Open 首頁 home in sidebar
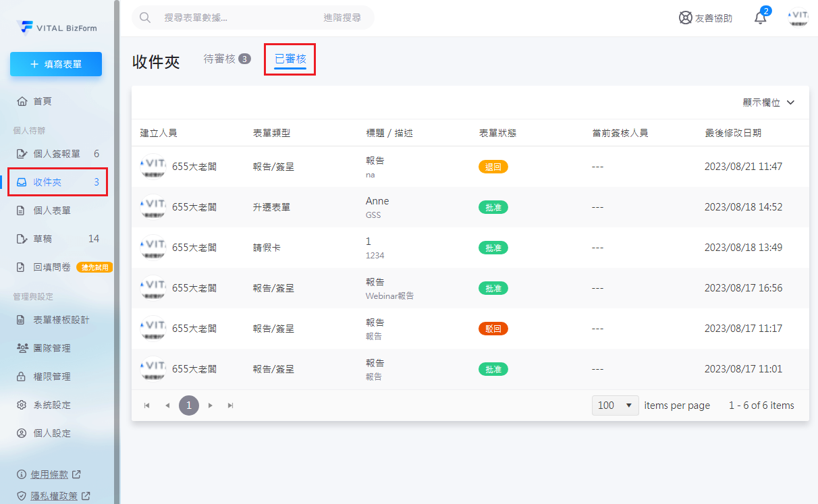Screen dimensions: 818x504 pyautogui.click(x=43, y=101)
